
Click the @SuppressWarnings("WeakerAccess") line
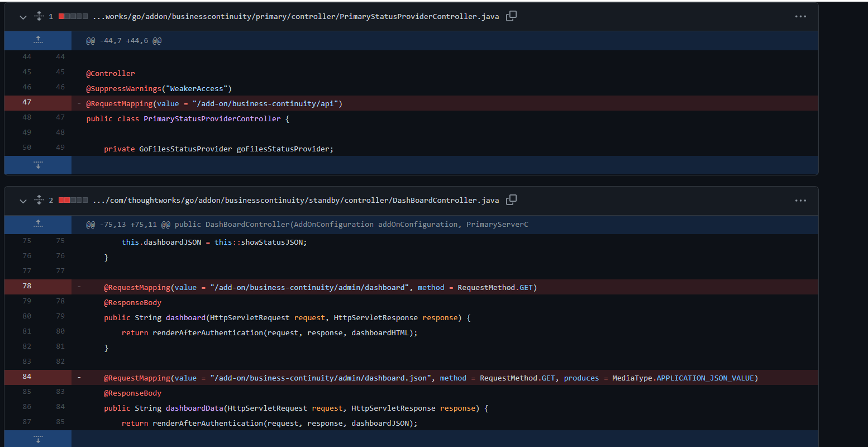click(x=159, y=89)
